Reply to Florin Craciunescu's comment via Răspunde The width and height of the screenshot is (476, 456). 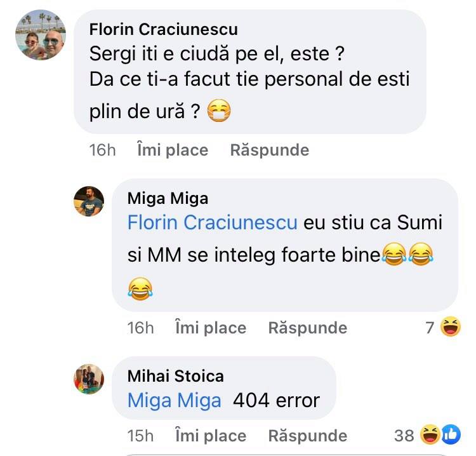pyautogui.click(x=269, y=150)
